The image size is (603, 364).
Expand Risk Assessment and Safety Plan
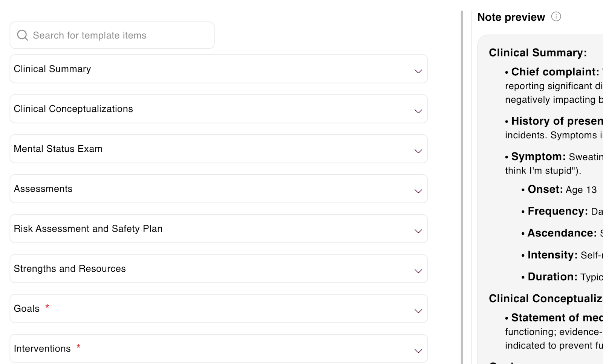tap(418, 231)
